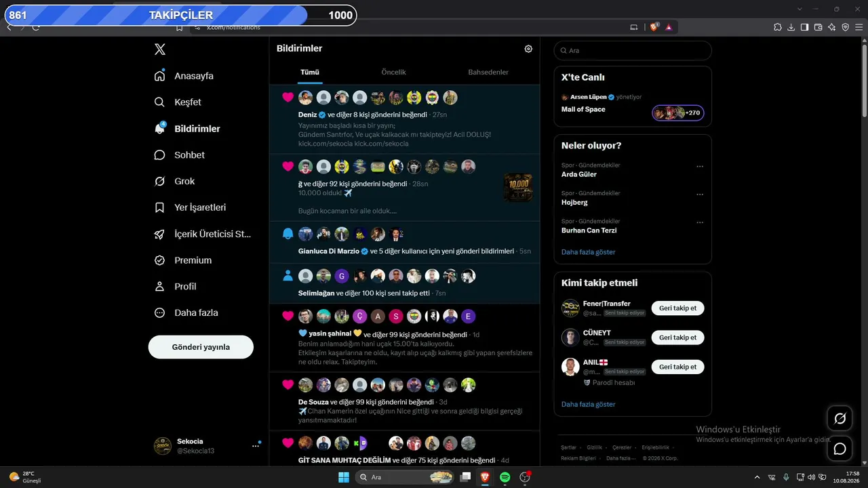This screenshot has height=488, width=868.
Task: Show more trends under Neler oluyor
Action: [589, 252]
